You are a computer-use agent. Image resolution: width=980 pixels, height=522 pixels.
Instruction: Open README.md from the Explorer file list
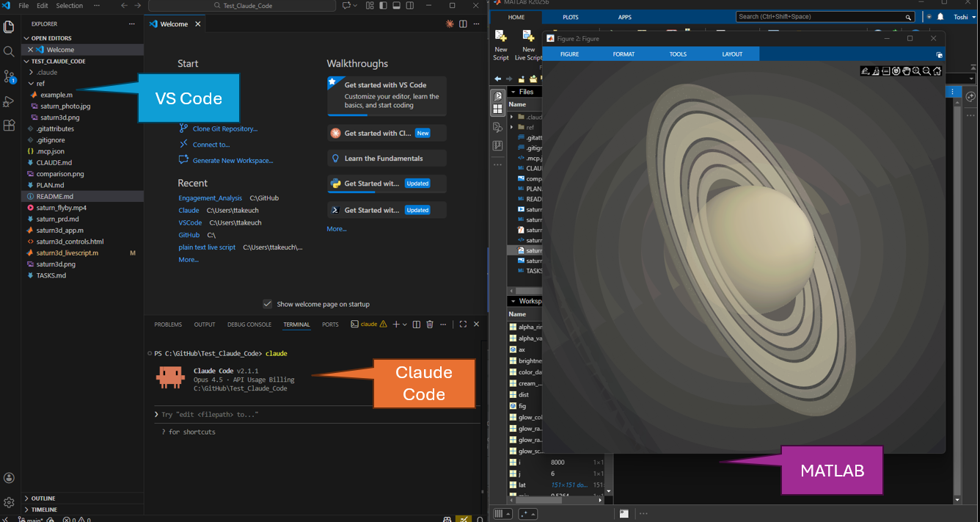(x=54, y=196)
